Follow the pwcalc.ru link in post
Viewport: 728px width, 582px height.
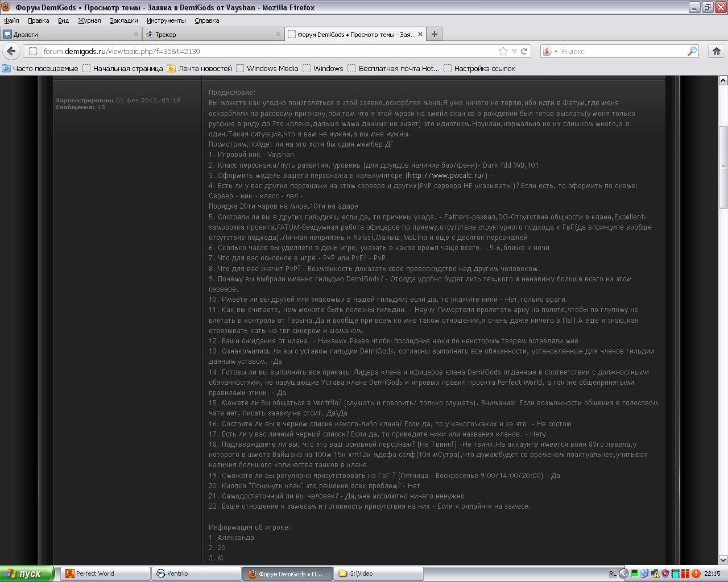446,176
